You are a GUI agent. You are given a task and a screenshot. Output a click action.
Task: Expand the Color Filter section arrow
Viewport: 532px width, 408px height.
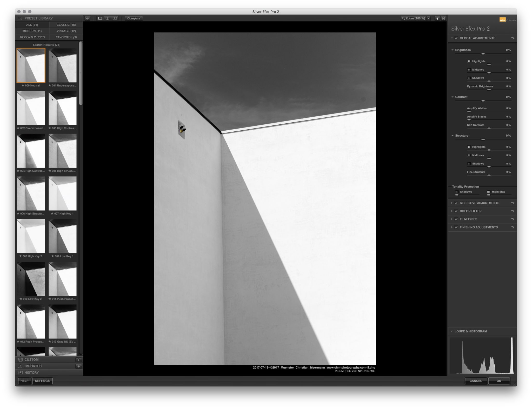(452, 211)
